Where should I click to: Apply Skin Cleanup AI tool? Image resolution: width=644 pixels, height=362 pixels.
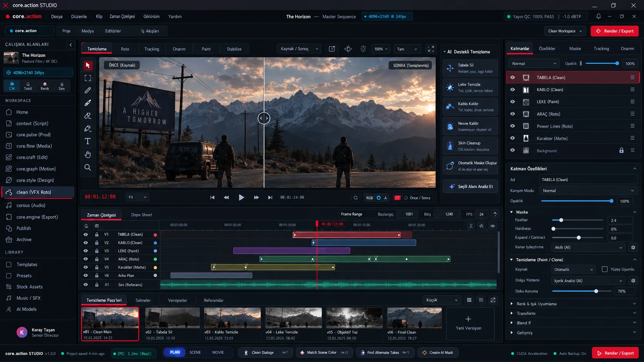[x=470, y=146]
